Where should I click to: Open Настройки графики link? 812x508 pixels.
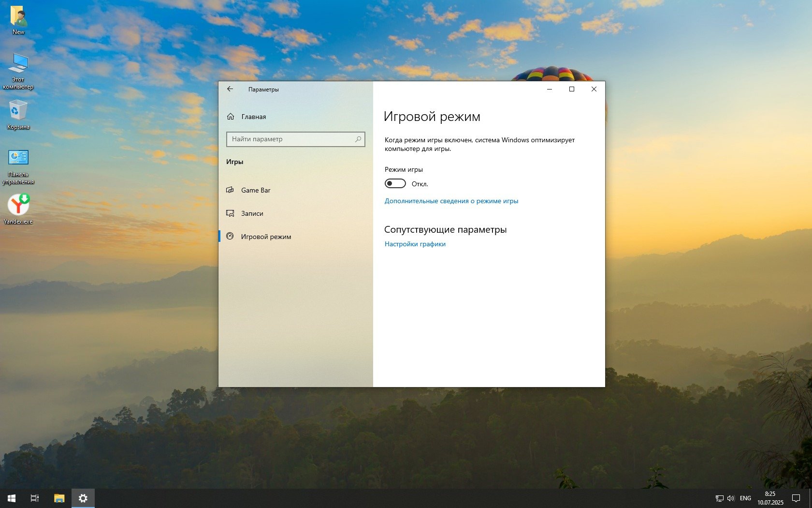tap(415, 244)
